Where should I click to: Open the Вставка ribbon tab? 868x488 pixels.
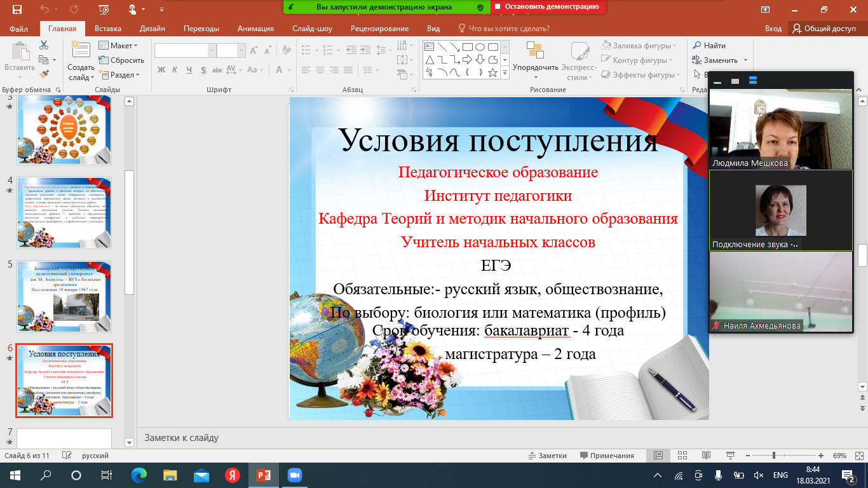point(108,29)
